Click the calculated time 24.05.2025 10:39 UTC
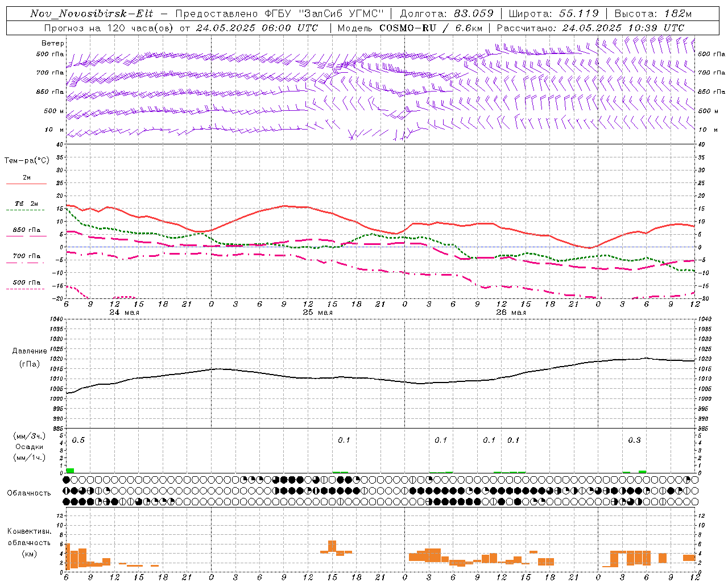Viewport: 728px width, 582px height. 623,28
